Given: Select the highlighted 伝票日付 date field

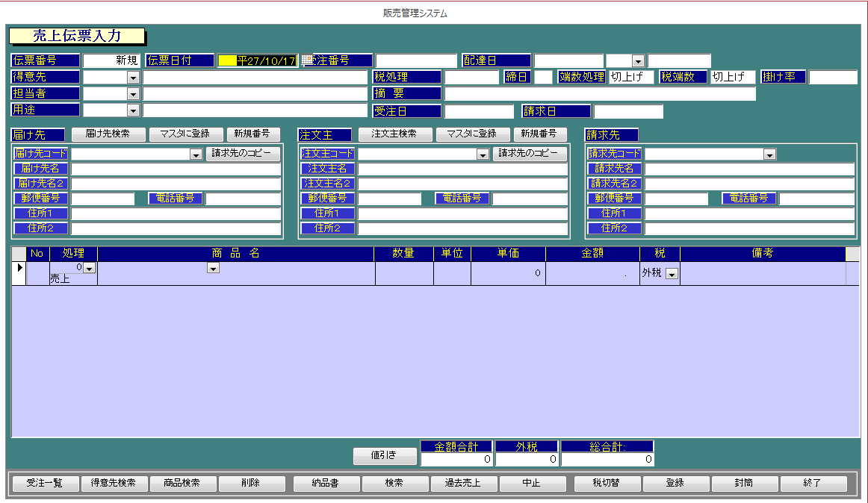Looking at the screenshot, I should (258, 60).
